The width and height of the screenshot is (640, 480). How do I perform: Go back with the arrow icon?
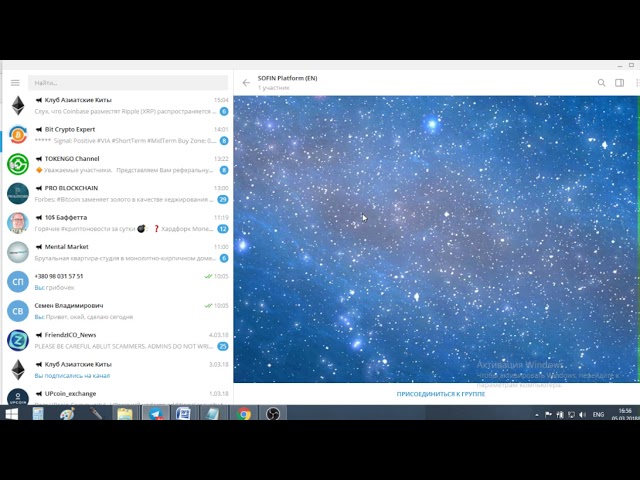point(246,83)
